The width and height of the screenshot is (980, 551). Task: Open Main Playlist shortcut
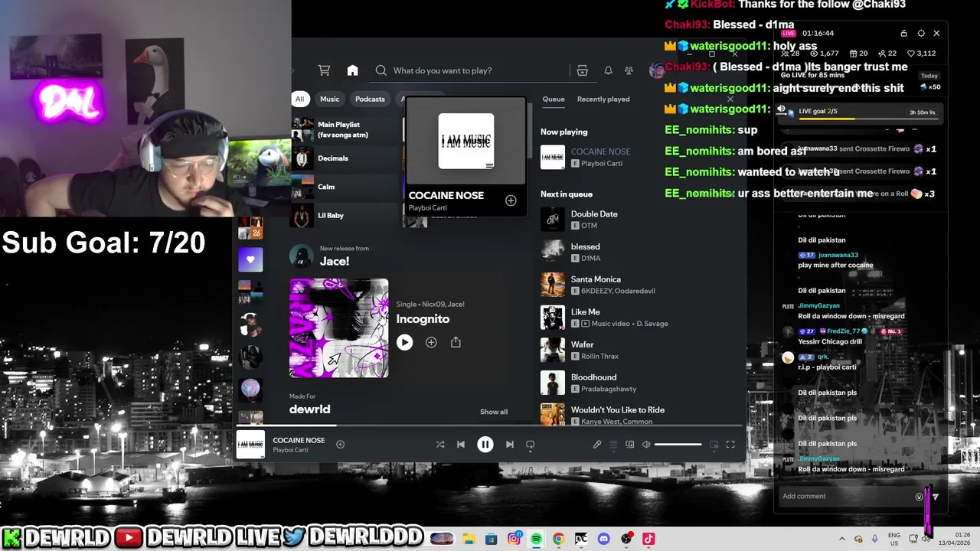346,129
